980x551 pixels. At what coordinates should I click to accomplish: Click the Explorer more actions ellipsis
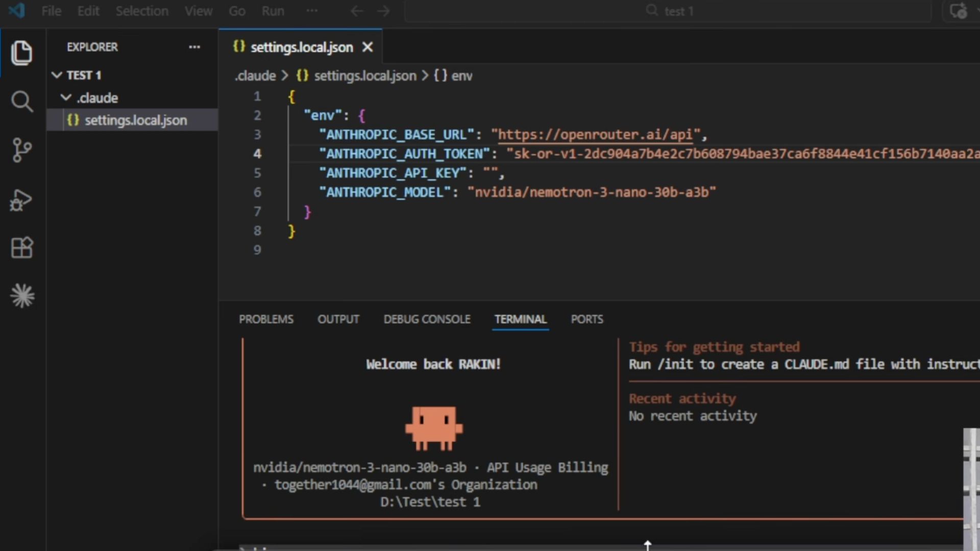[194, 47]
